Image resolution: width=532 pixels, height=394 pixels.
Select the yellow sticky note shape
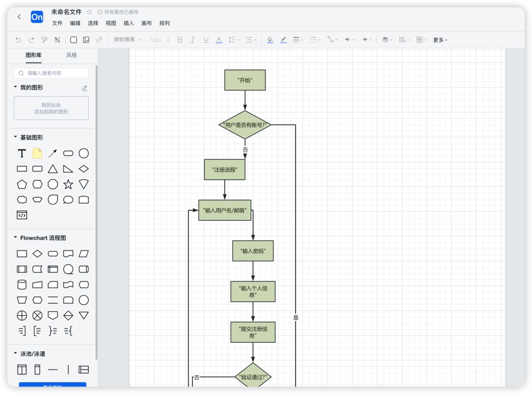click(37, 153)
